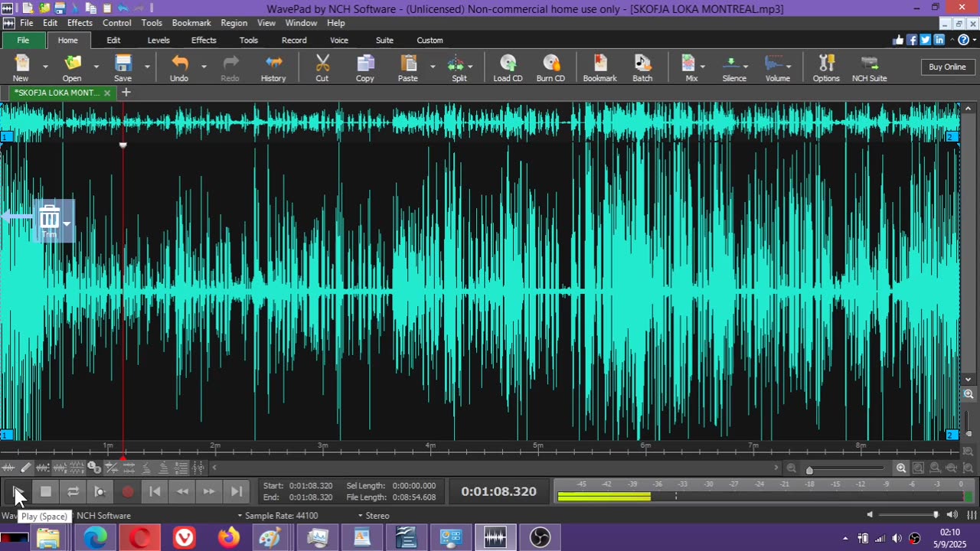Toggle the loop playback button
Viewport: 980px width, 551px height.
pos(73,491)
